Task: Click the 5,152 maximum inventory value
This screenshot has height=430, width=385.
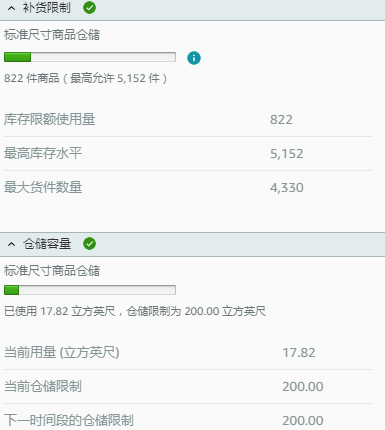Action: click(x=287, y=154)
